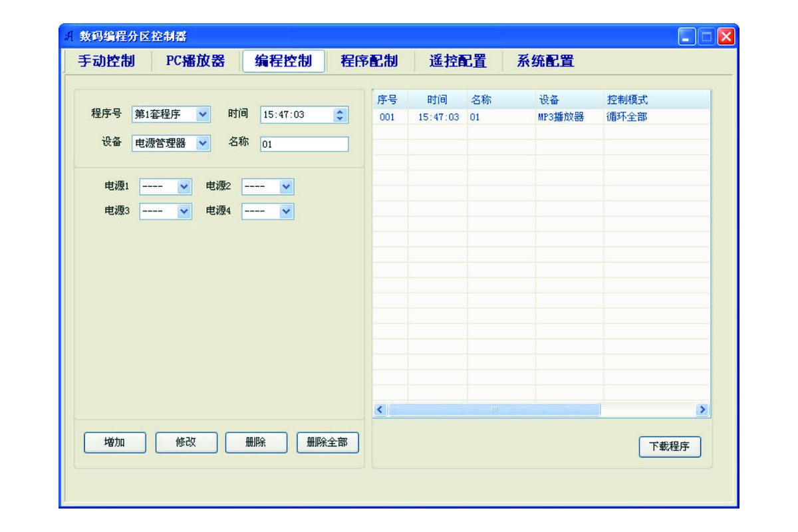Click the 名称 text input field
Image resolution: width=798 pixels, height=532 pixels.
click(304, 144)
